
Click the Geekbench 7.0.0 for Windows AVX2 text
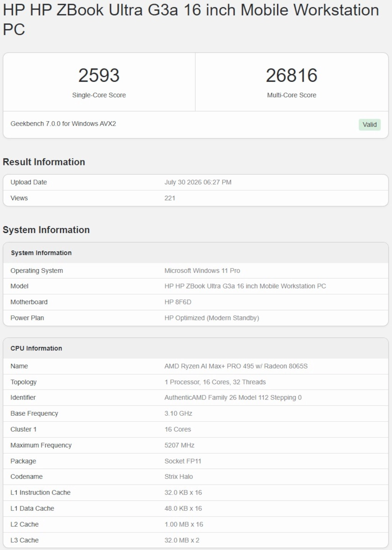[x=63, y=124]
